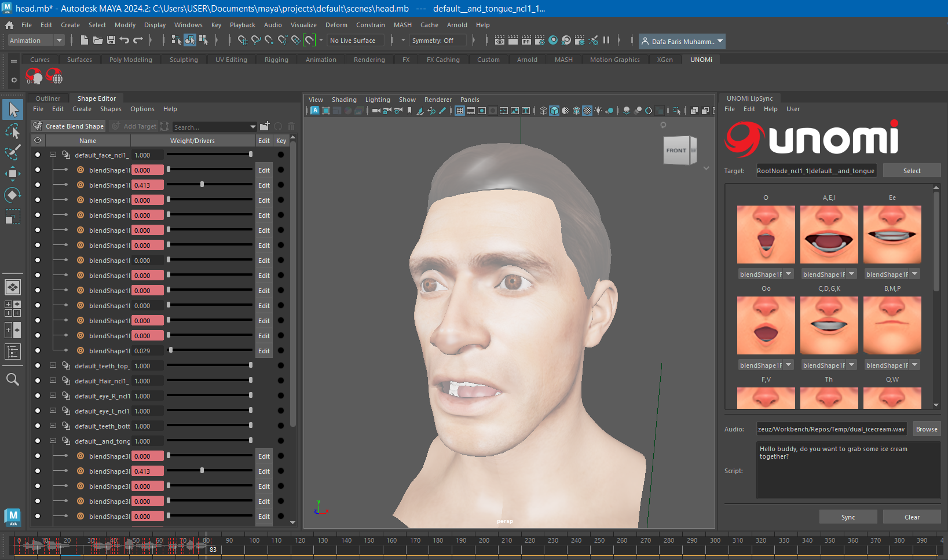Click the search magnifier icon in left sidebar
This screenshot has width=948, height=560.
[x=12, y=379]
